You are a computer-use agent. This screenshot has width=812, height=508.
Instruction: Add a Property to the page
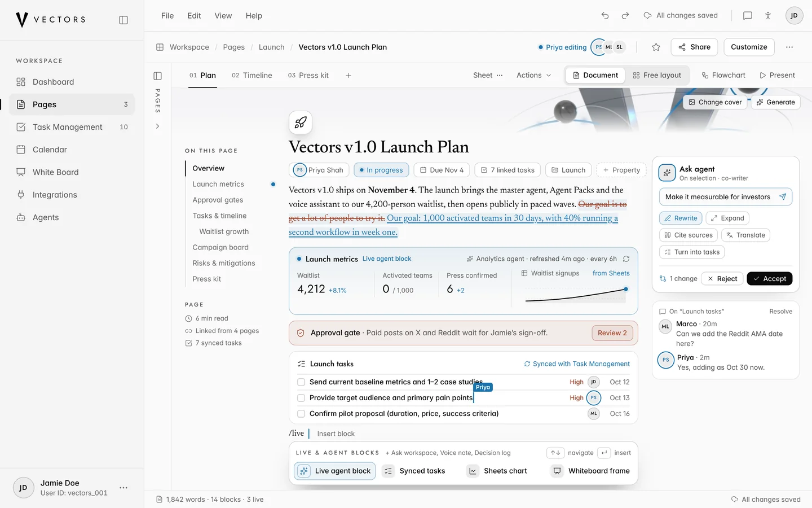(x=621, y=170)
